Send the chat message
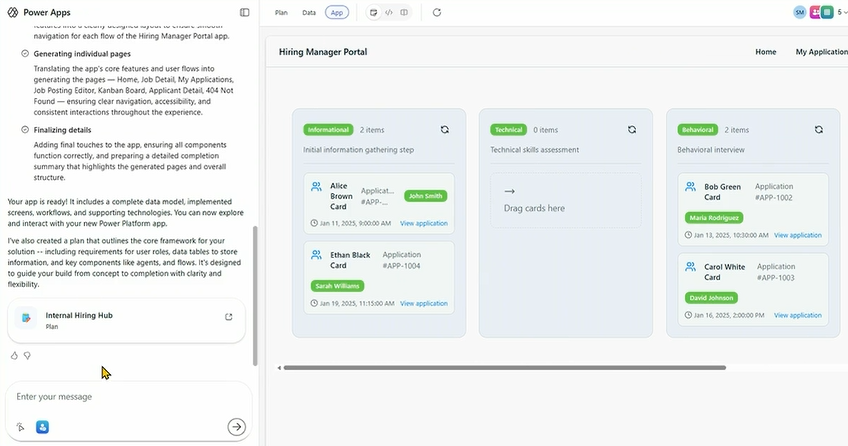 point(236,427)
